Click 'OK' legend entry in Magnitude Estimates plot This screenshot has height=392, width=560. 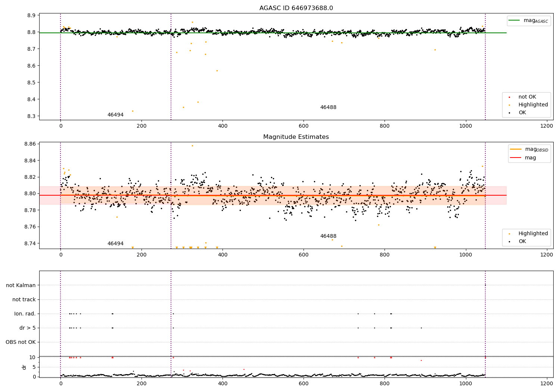[x=522, y=242]
